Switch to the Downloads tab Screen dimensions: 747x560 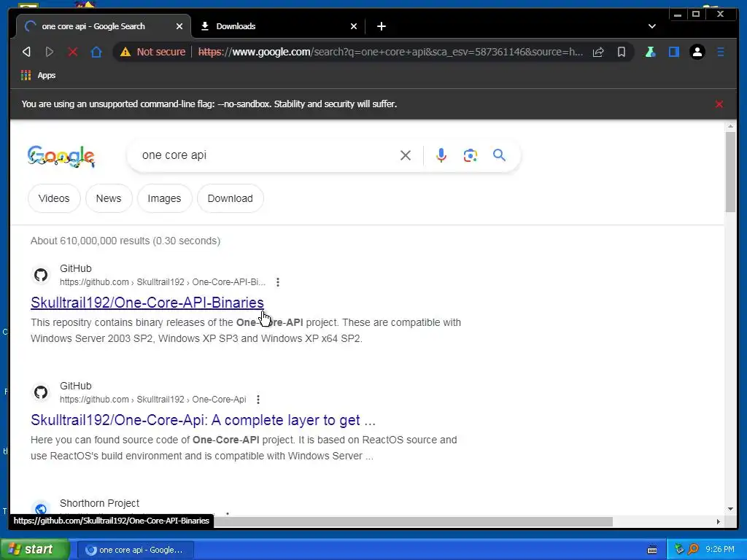[x=278, y=26]
